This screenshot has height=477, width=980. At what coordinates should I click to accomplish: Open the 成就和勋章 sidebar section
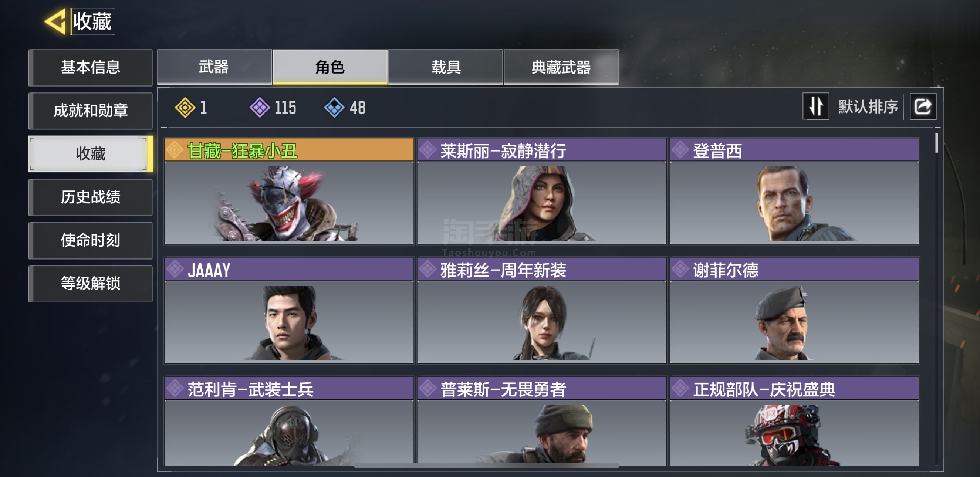91,111
